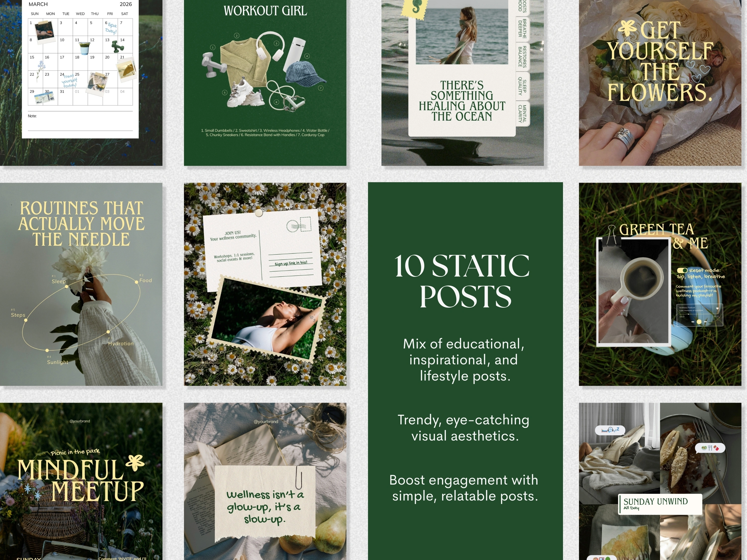747x560 pixels.
Task: Toggle the Reset mode switch off
Action: pos(683,271)
